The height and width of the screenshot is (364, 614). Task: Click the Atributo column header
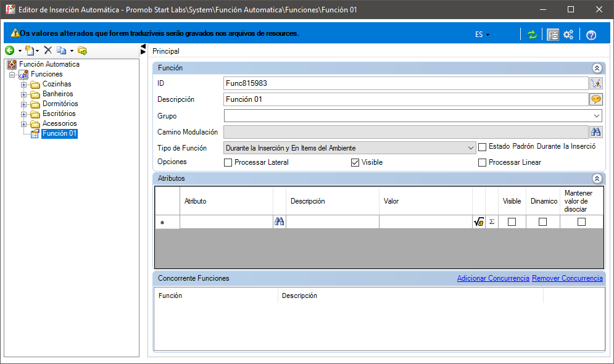pyautogui.click(x=226, y=201)
